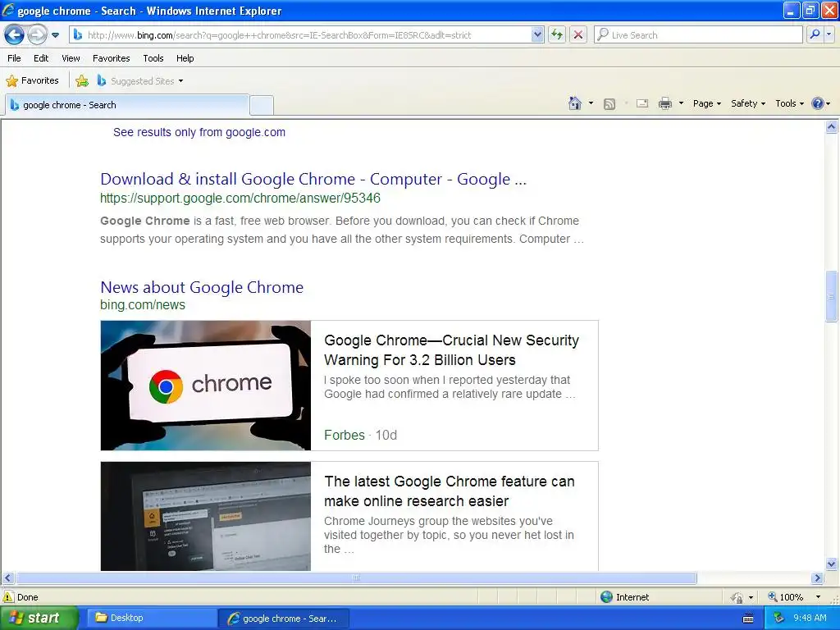Open latest Google Chrome feature article

pyautogui.click(x=449, y=491)
